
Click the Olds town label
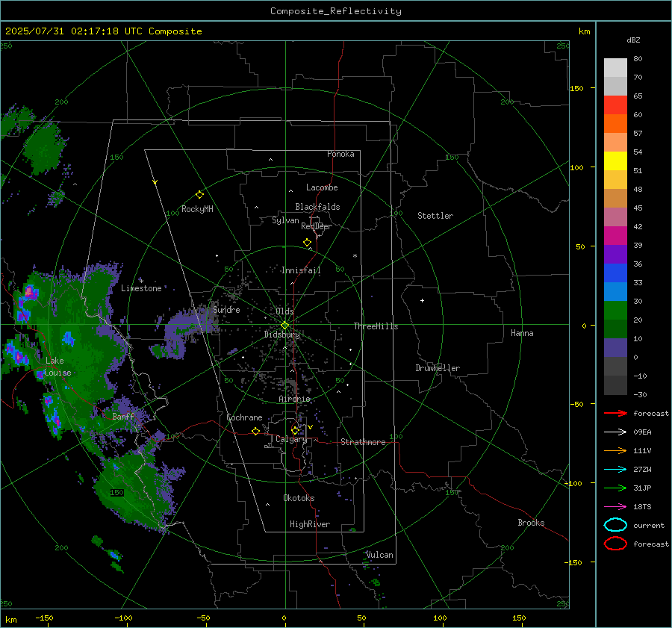tap(284, 311)
